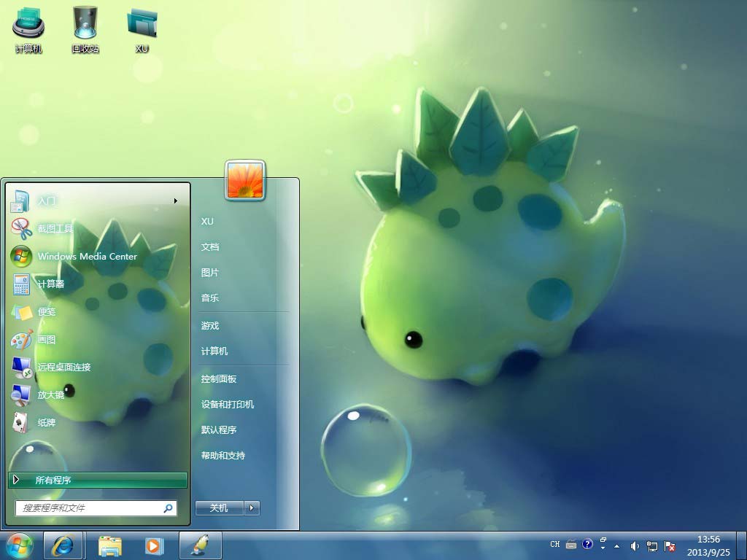Click the 搜索程序和文件 search box
Screen dimensions: 747x560
pos(91,508)
